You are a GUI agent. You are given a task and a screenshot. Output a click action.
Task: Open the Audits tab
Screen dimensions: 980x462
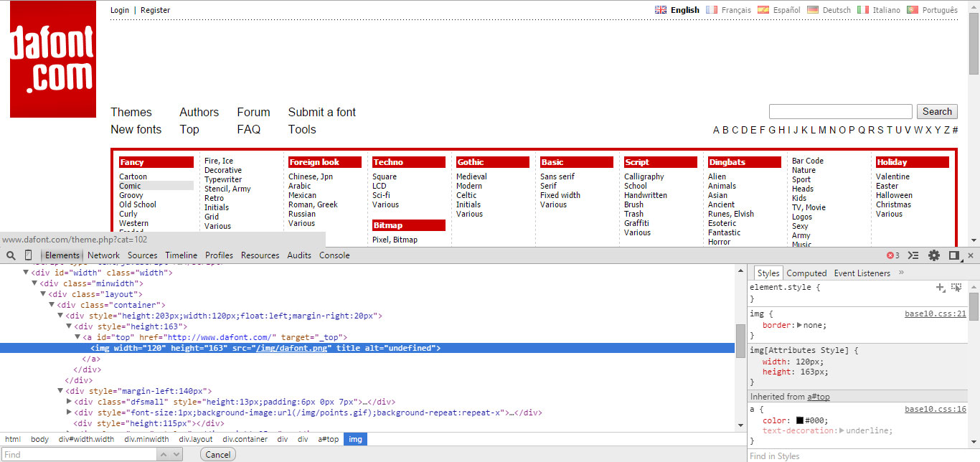299,255
